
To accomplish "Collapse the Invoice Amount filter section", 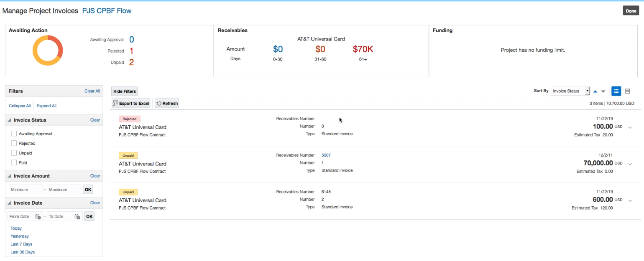I will 10,176.
